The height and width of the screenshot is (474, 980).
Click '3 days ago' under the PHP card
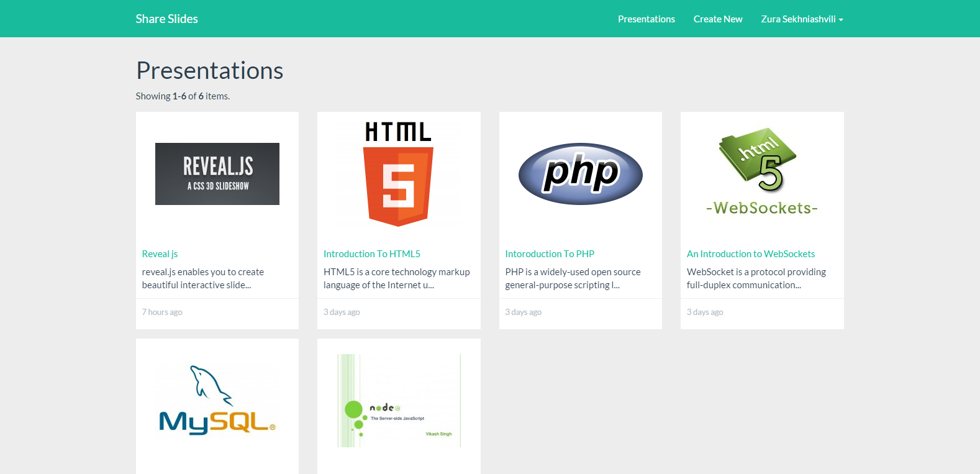click(x=523, y=312)
